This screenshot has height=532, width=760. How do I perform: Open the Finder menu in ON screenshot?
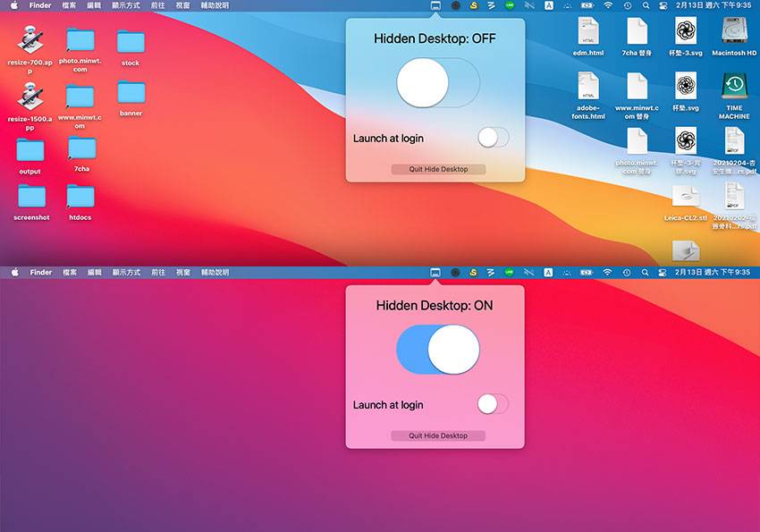pyautogui.click(x=41, y=273)
